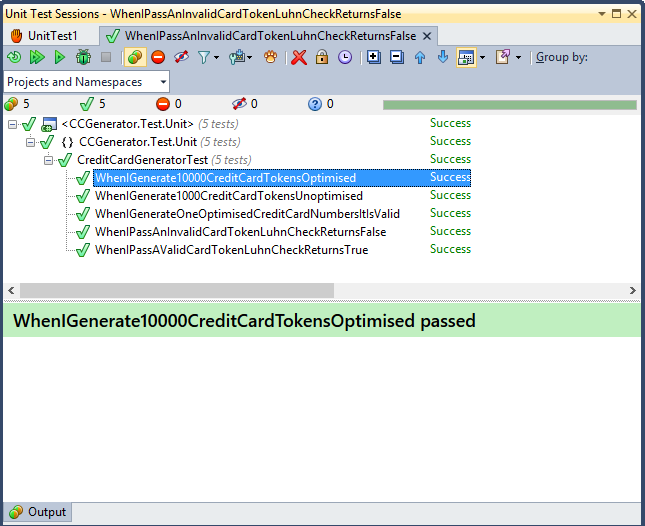Click the padlock Lock Session icon
This screenshot has width=645, height=526.
coord(322,58)
